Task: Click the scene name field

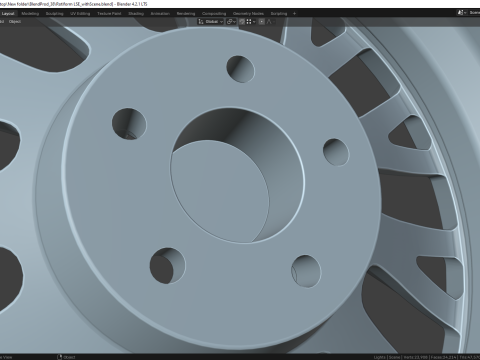Action: click(x=474, y=13)
